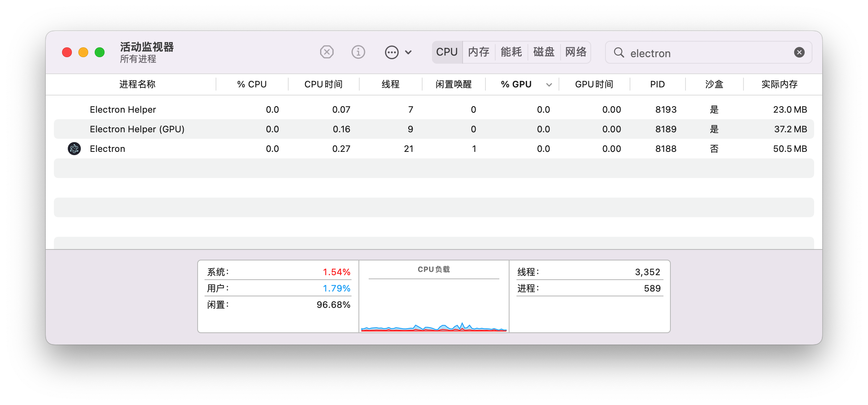
Task: Sort by the 线程 column header
Action: (390, 84)
